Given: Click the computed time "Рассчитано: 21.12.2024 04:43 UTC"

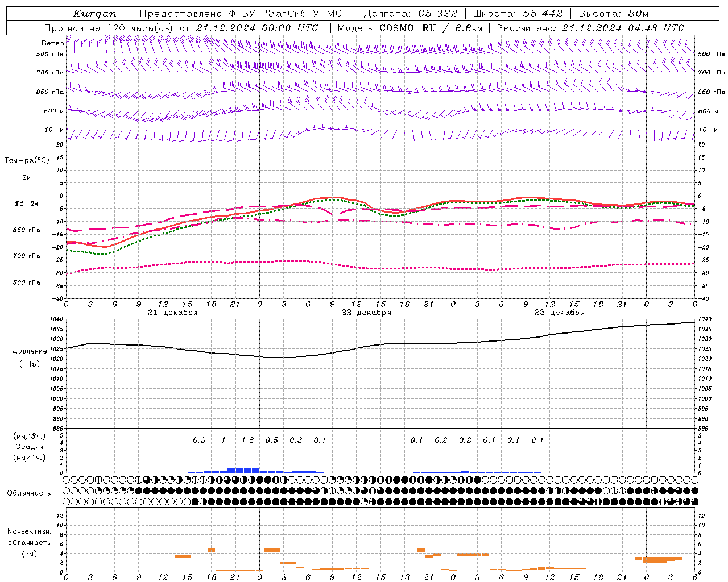Looking at the screenshot, I should click(x=590, y=28).
